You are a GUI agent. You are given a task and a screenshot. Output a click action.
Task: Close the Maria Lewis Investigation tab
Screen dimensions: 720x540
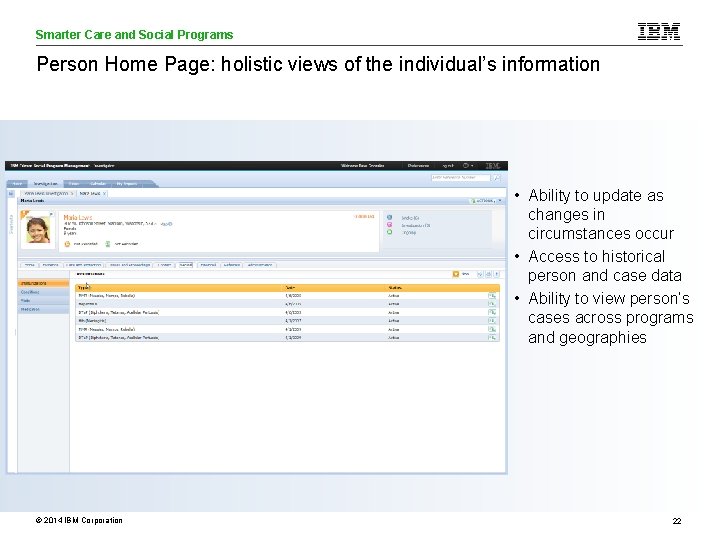click(x=72, y=194)
